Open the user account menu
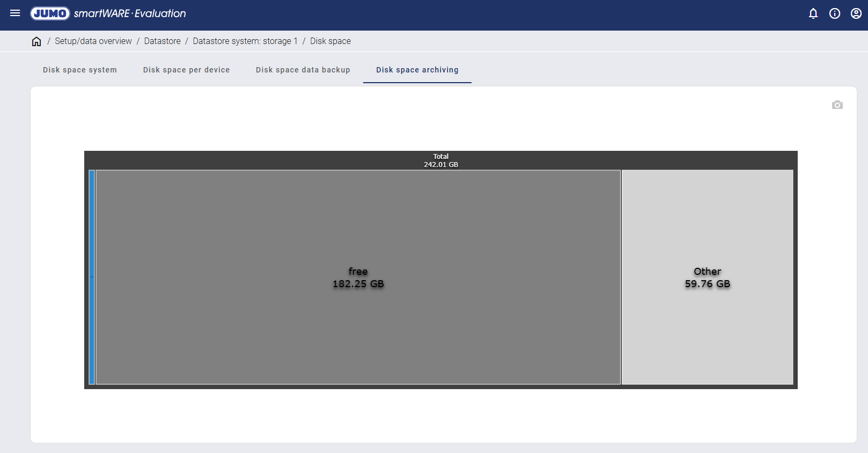 (x=856, y=13)
